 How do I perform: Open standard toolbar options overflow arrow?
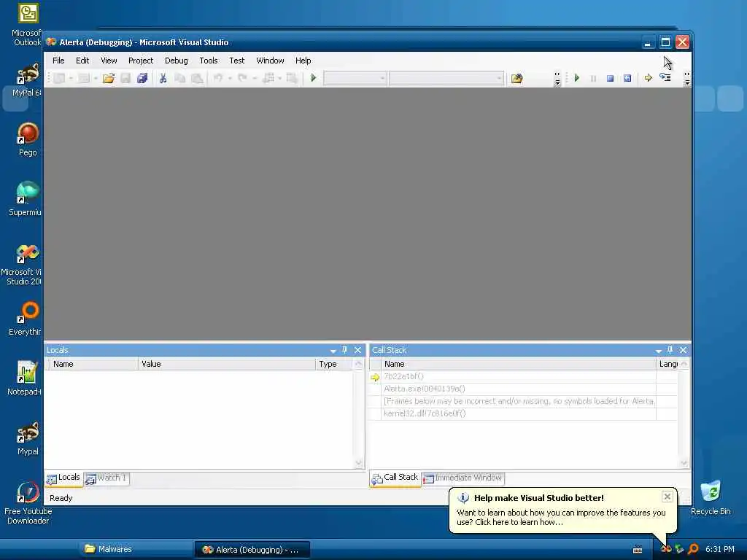pyautogui.click(x=557, y=79)
